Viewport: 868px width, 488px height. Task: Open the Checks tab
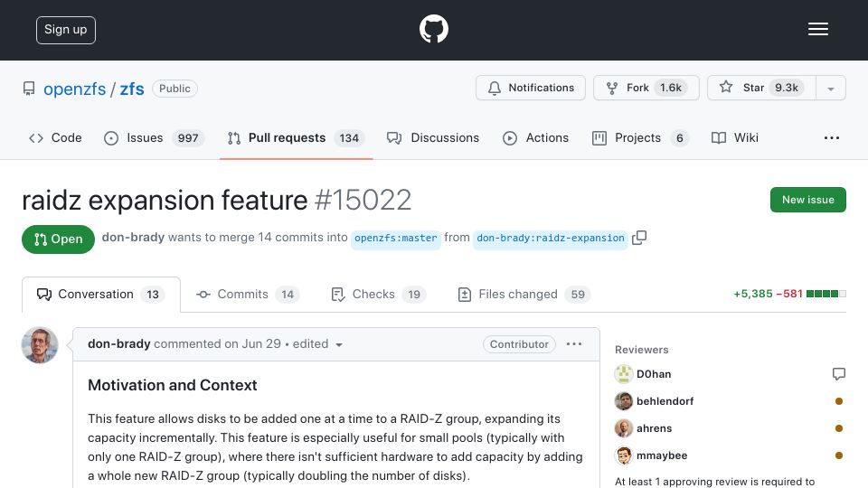379,295
